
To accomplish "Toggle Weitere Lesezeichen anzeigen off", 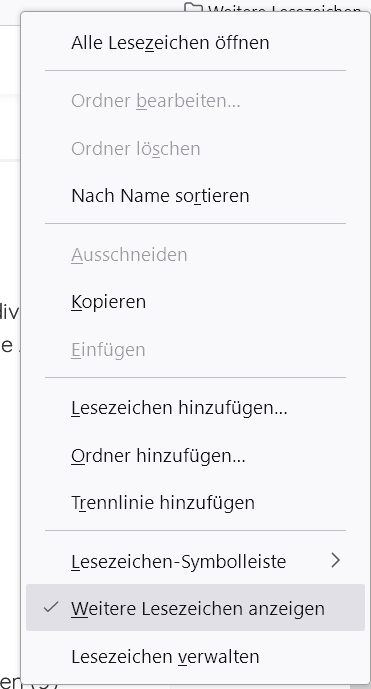I will tap(195, 608).
